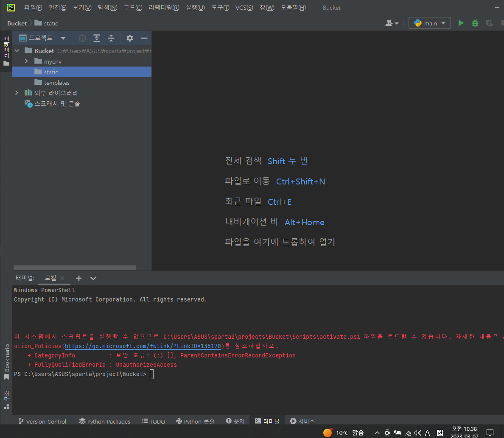Click the terminal prompt input cursor
Screen dimensions: 504x438
(152, 374)
